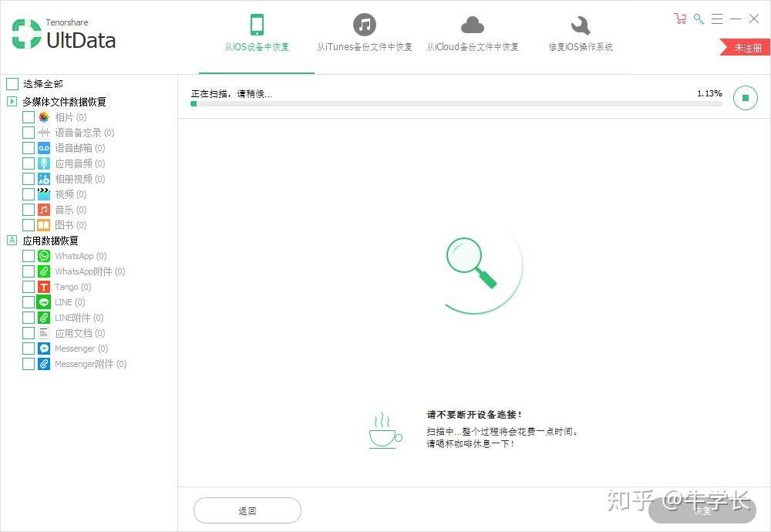Click the scanning progress bar
The height and width of the screenshot is (532, 771).
coord(456,103)
